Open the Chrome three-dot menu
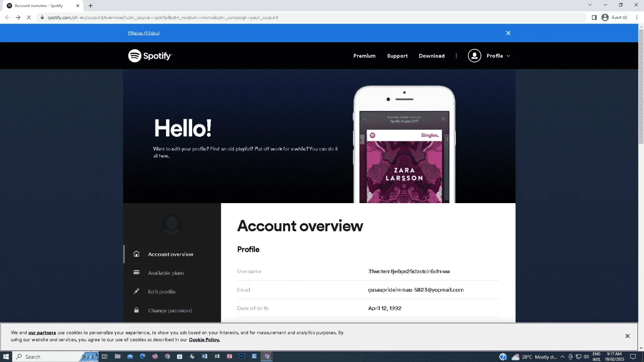This screenshot has width=644, height=362. click(636, 18)
